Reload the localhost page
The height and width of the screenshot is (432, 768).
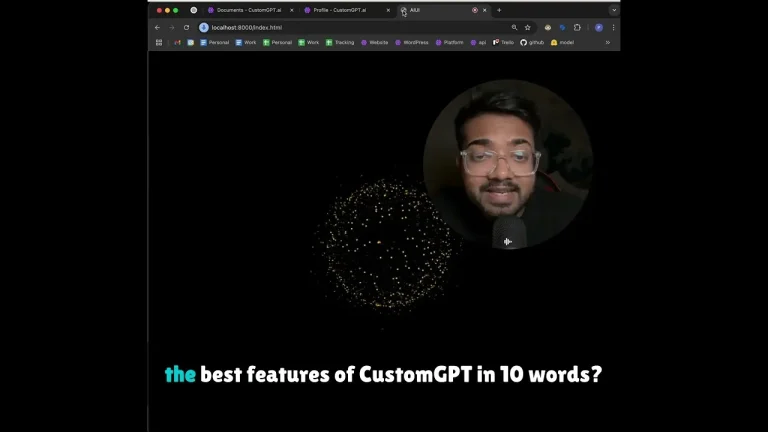186,27
